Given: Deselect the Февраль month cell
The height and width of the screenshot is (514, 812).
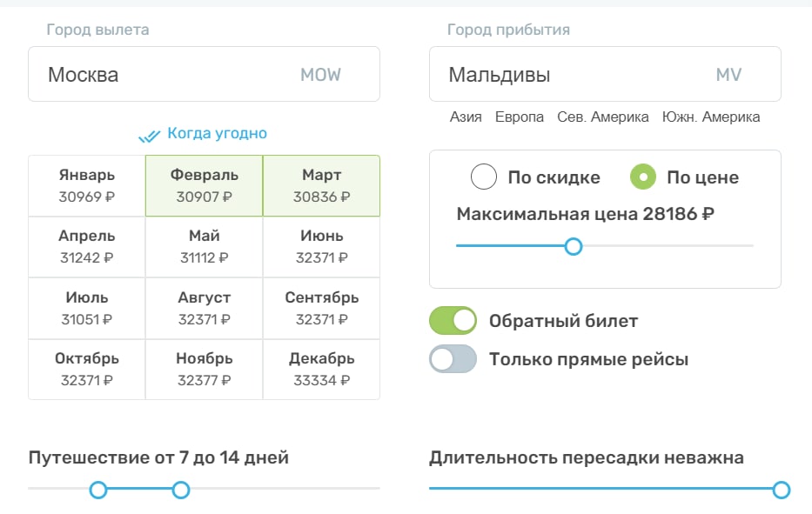Looking at the screenshot, I should [x=204, y=185].
